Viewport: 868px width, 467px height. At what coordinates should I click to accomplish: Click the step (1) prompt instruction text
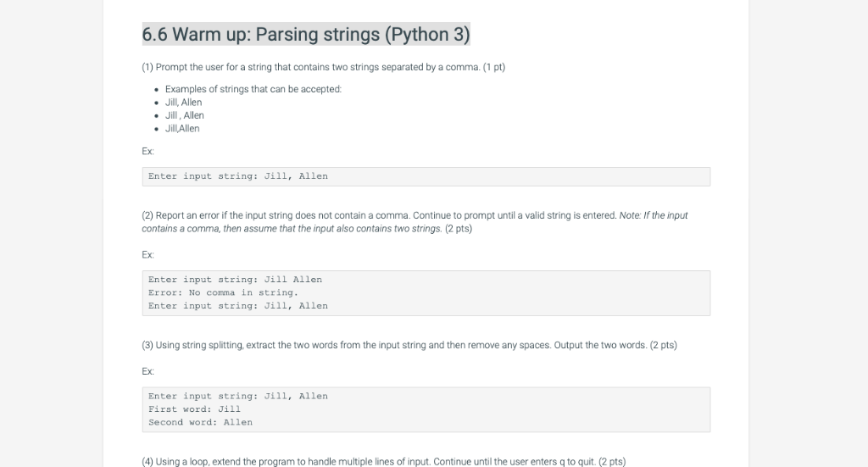click(323, 67)
